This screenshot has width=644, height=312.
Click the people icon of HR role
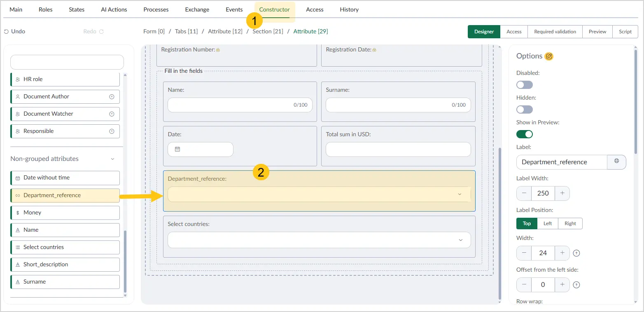click(x=18, y=79)
